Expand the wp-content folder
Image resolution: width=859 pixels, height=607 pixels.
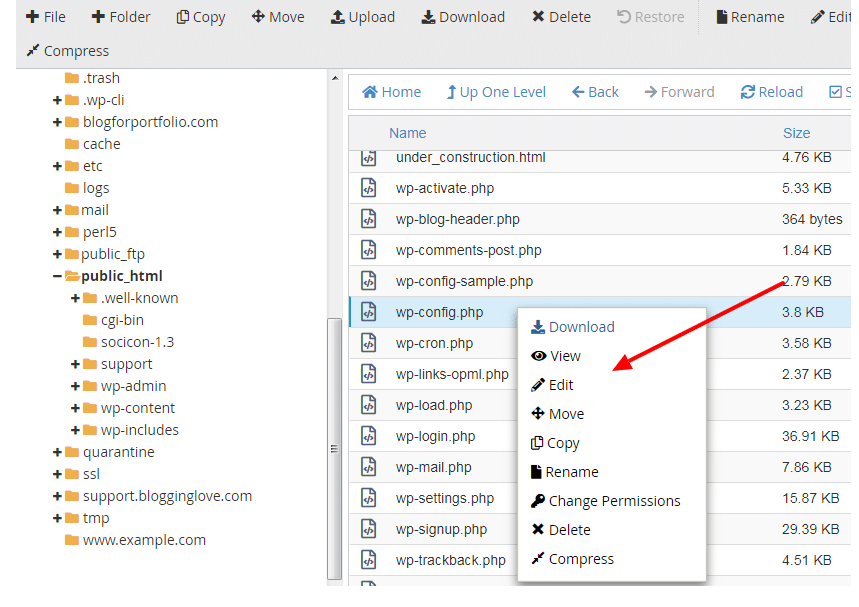pyautogui.click(x=75, y=408)
